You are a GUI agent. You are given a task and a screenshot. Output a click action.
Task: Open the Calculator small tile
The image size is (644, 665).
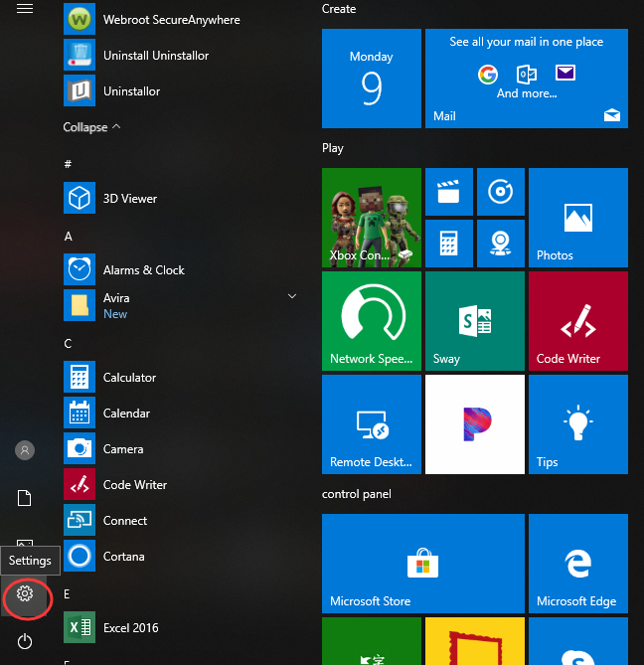[449, 244]
